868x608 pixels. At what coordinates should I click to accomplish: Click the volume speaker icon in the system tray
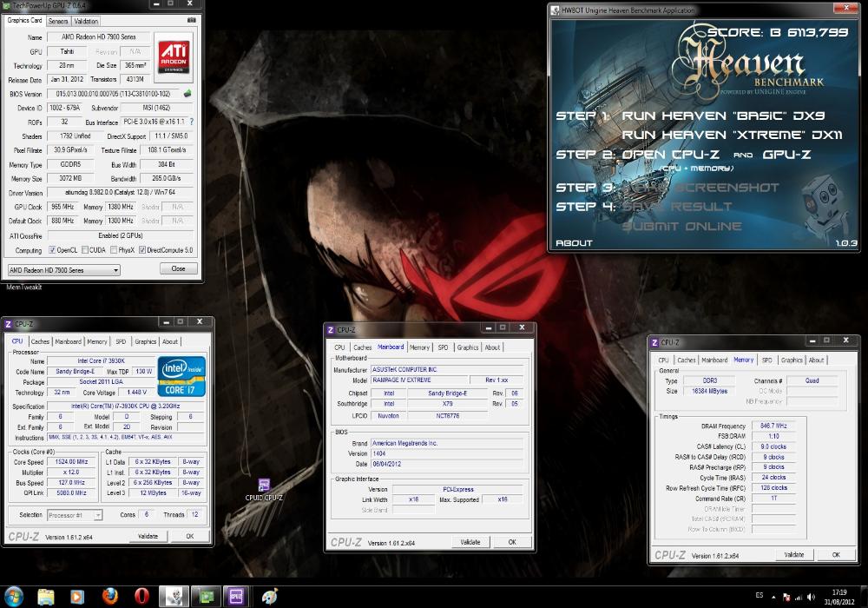point(811,597)
